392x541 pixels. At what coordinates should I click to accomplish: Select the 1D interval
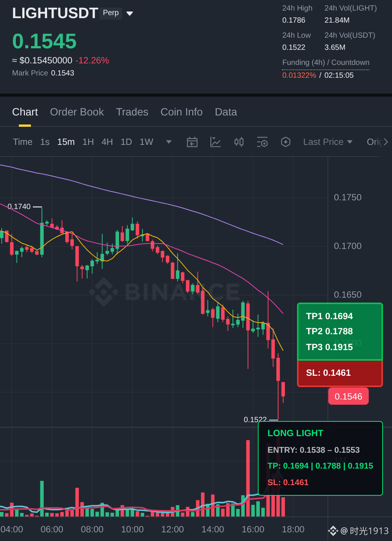(126, 142)
